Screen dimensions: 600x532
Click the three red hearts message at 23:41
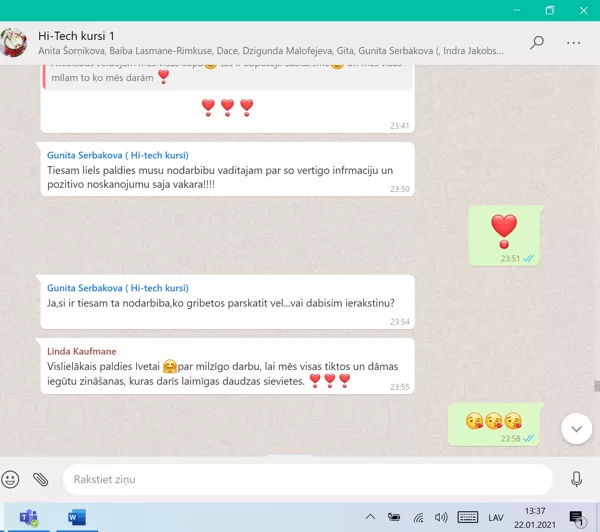tap(227, 107)
